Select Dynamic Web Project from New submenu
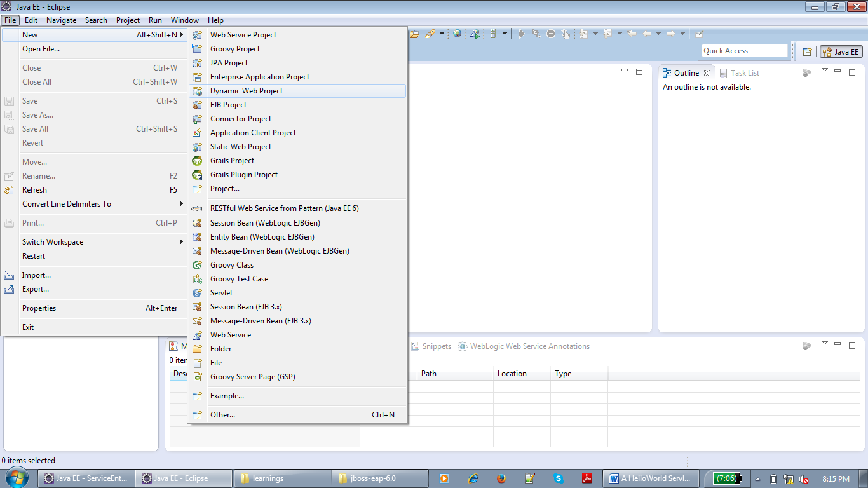 (297, 91)
